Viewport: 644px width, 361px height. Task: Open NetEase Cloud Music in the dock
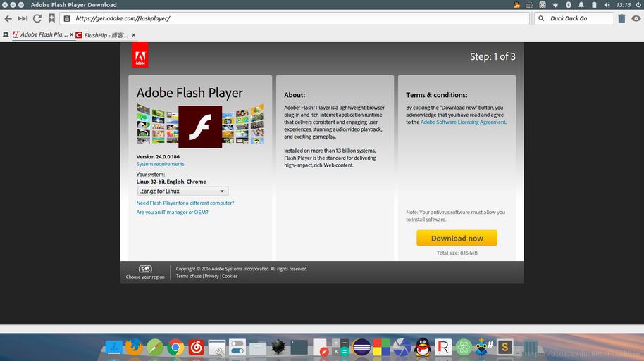point(197,348)
